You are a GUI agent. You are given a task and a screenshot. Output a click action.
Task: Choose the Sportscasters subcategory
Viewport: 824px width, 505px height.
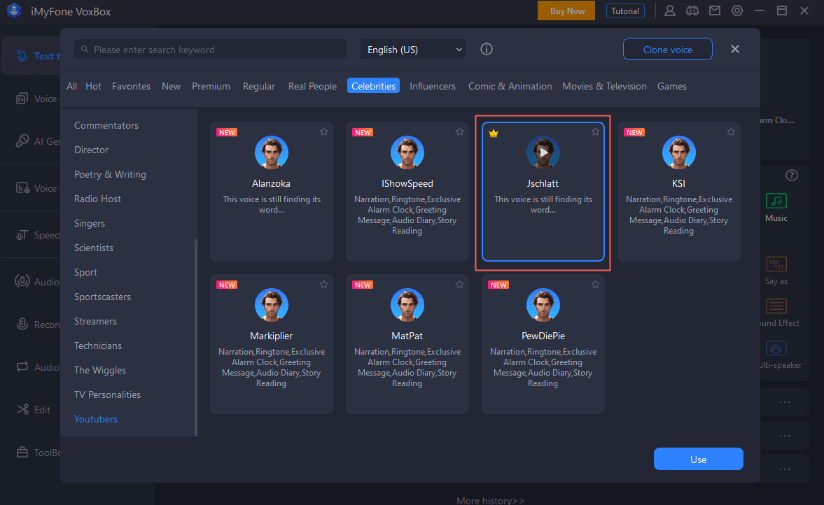tap(102, 296)
